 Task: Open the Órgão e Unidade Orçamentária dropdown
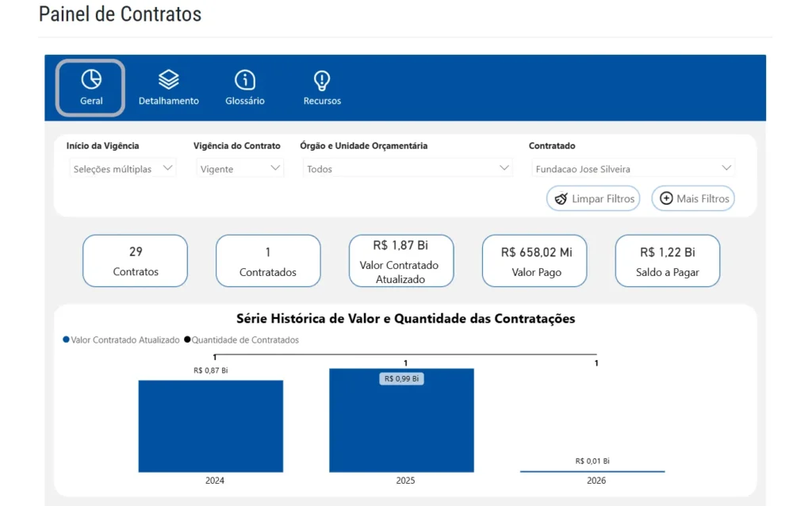coord(408,169)
